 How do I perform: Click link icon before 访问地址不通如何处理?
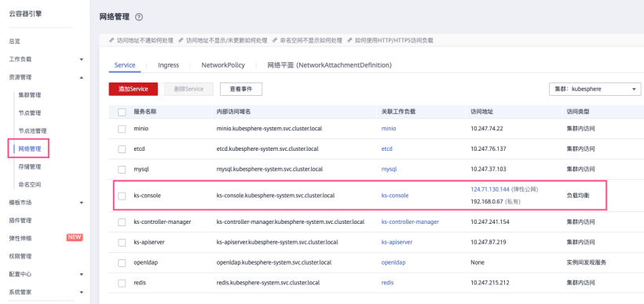pyautogui.click(x=112, y=41)
